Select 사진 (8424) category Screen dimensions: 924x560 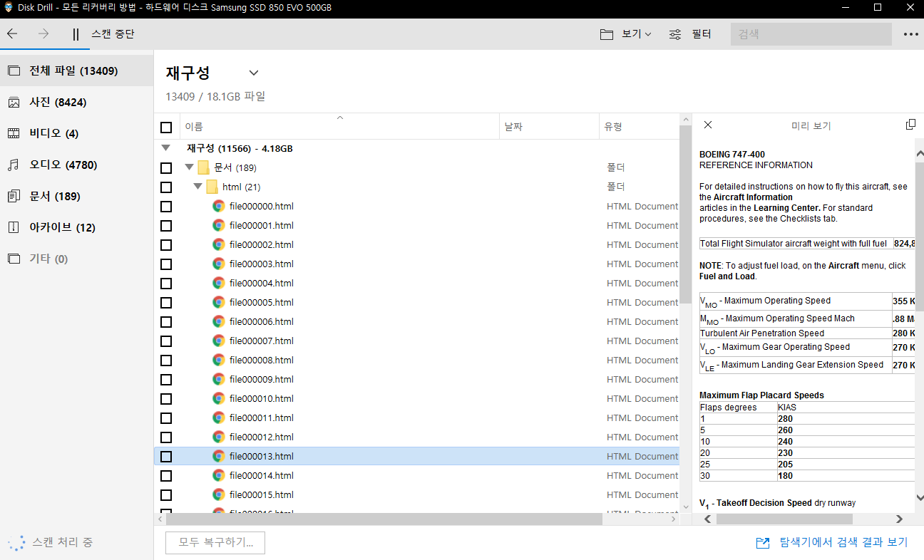pyautogui.click(x=76, y=102)
